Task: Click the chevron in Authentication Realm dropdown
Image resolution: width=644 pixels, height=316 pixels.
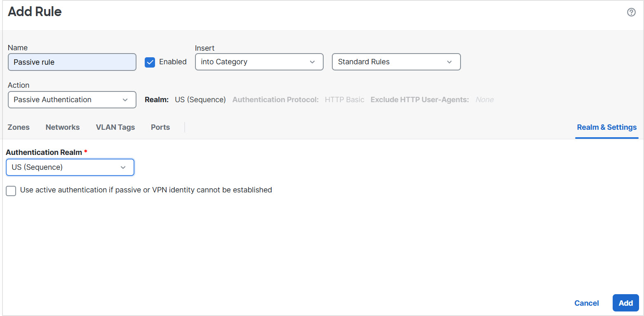Action: (123, 167)
